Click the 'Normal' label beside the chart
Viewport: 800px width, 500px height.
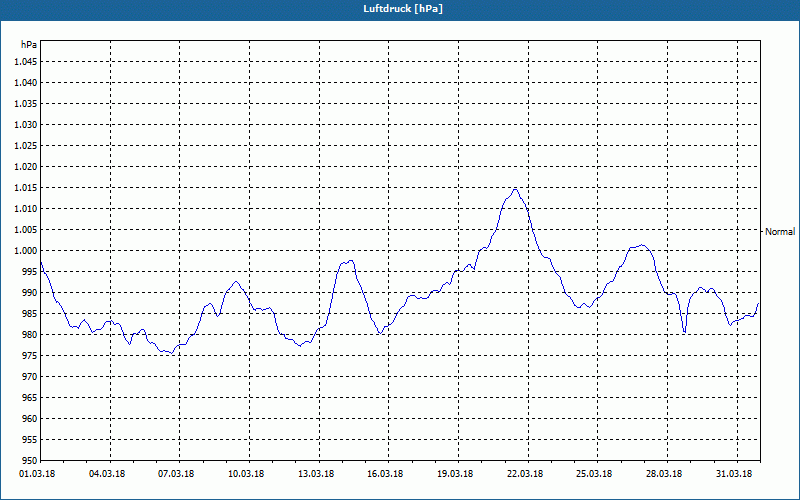point(780,232)
